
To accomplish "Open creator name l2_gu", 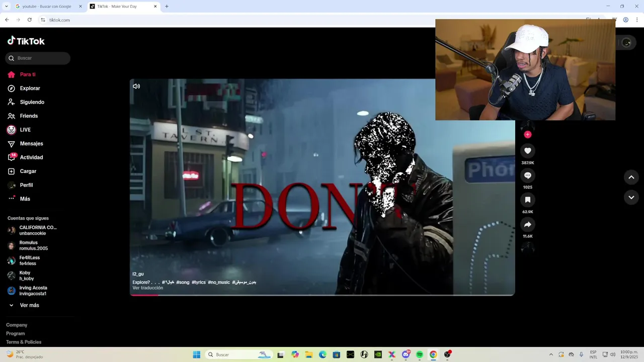I will tap(138, 274).
